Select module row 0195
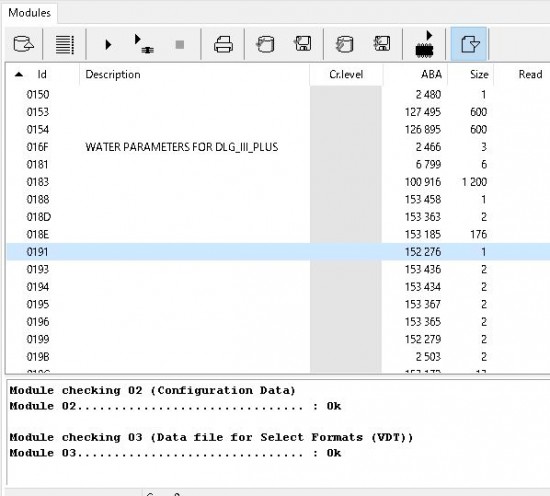550x496 pixels. point(278,304)
